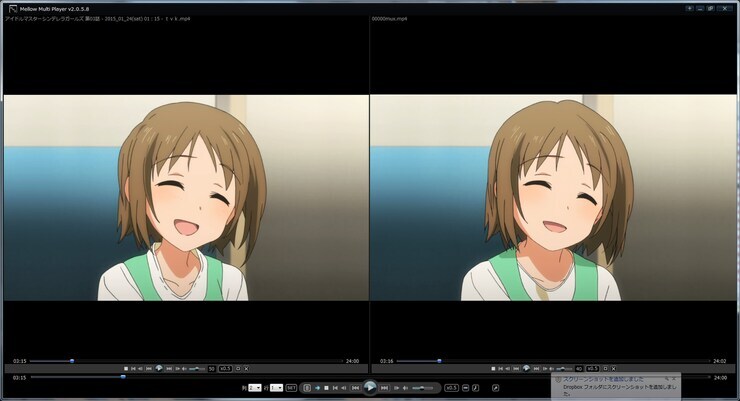Screen dimensions: 740x401
Task: Step forward one frame in master controls
Action: (x=396, y=388)
